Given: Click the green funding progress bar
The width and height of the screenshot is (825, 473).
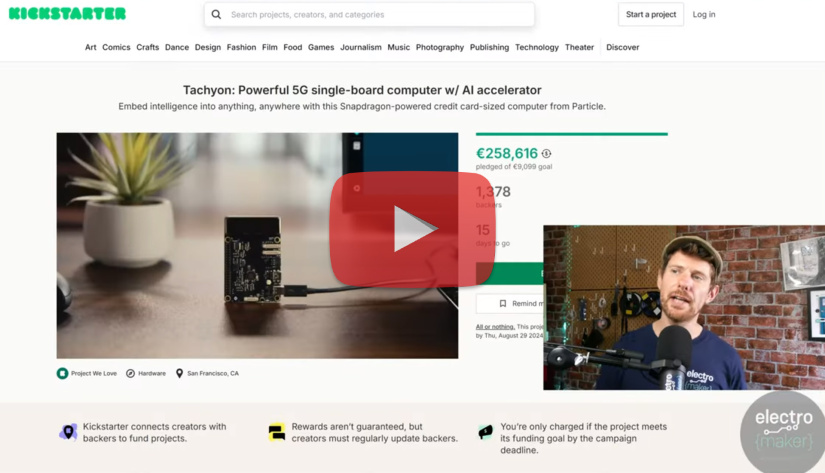Looking at the screenshot, I should [x=571, y=134].
